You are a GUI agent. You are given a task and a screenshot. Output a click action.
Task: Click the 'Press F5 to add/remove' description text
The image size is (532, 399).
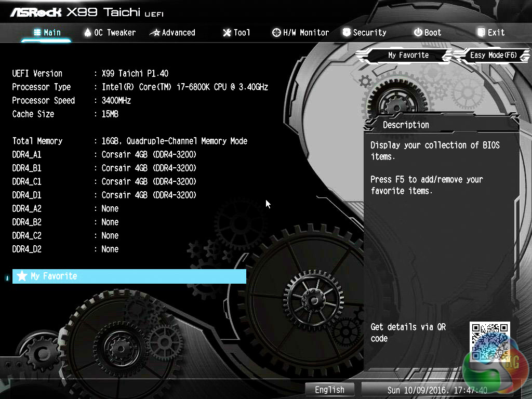(x=427, y=185)
